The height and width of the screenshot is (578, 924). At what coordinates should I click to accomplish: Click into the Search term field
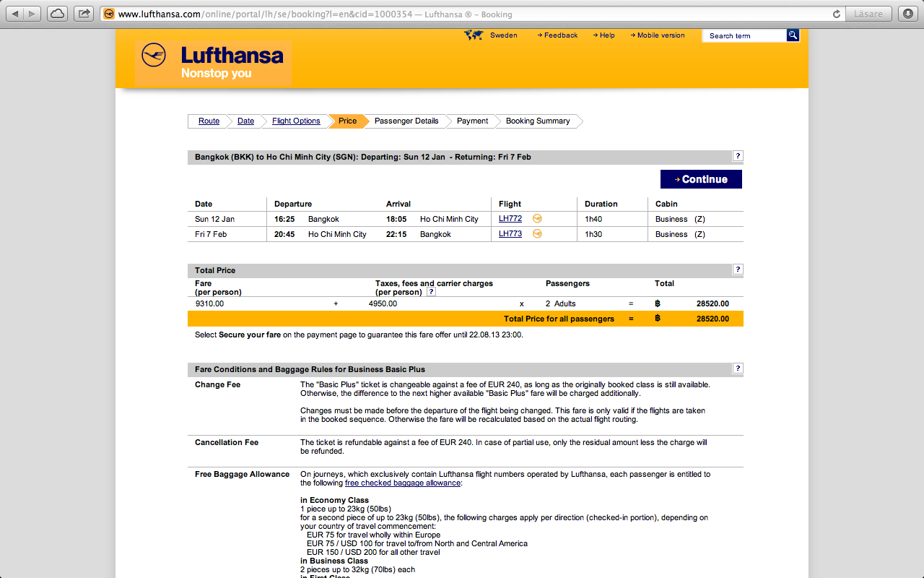(x=744, y=35)
